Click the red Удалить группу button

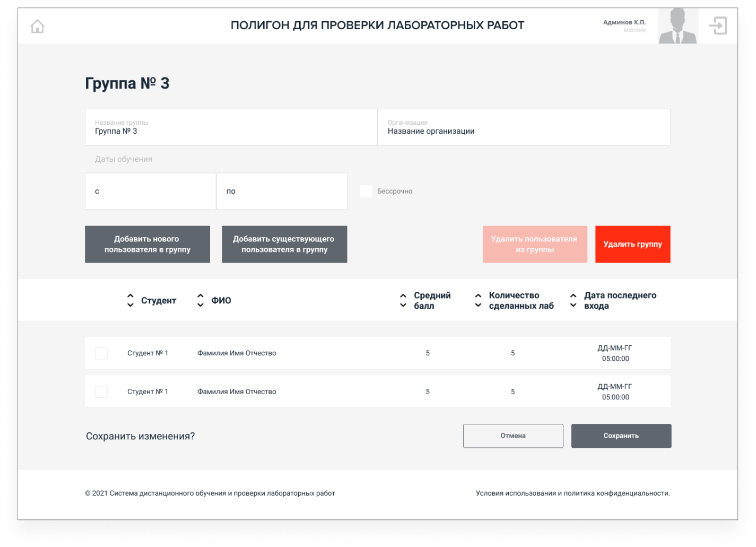632,244
